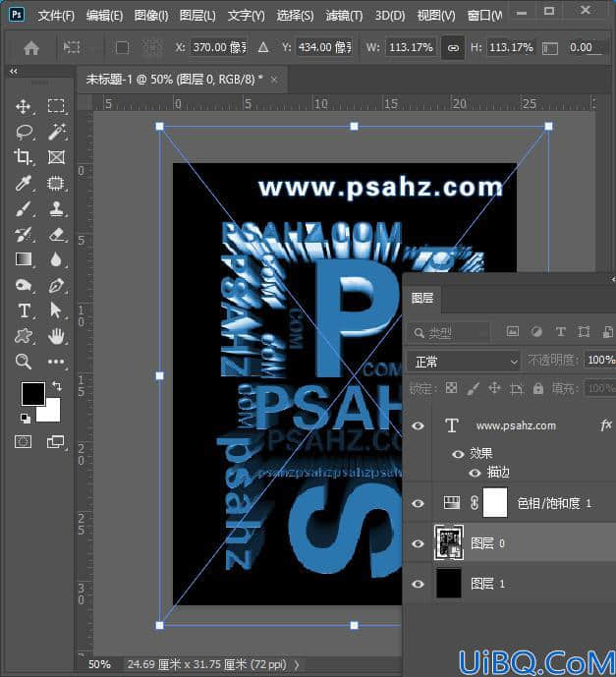The image size is (616, 677).
Task: Click the W width percentage field
Action: click(411, 47)
